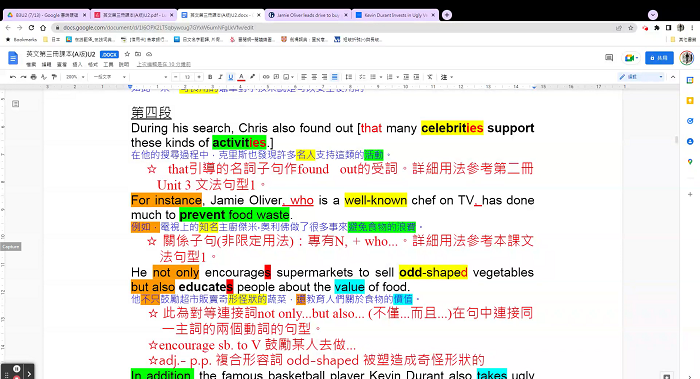Star this document

(127, 54)
